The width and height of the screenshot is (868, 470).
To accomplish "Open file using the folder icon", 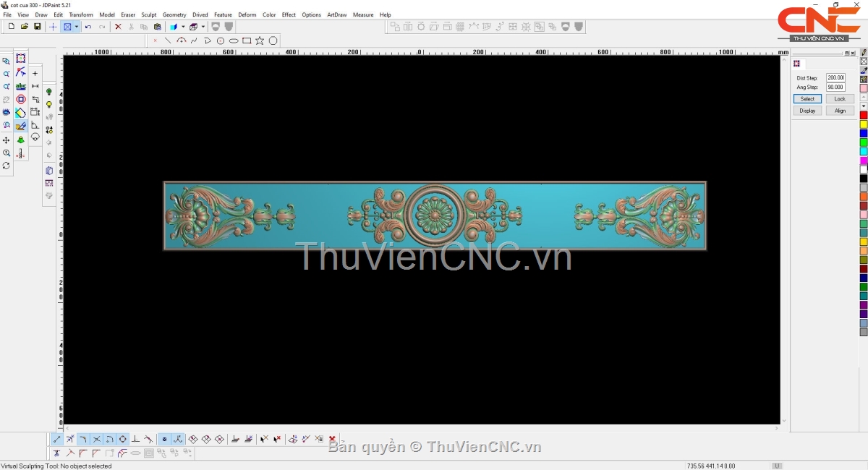I will [25, 27].
